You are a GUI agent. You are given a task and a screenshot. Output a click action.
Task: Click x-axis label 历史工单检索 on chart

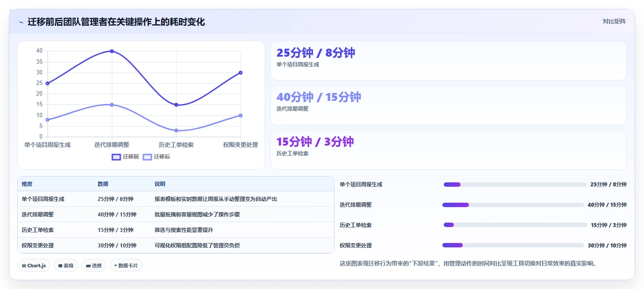pos(176,145)
